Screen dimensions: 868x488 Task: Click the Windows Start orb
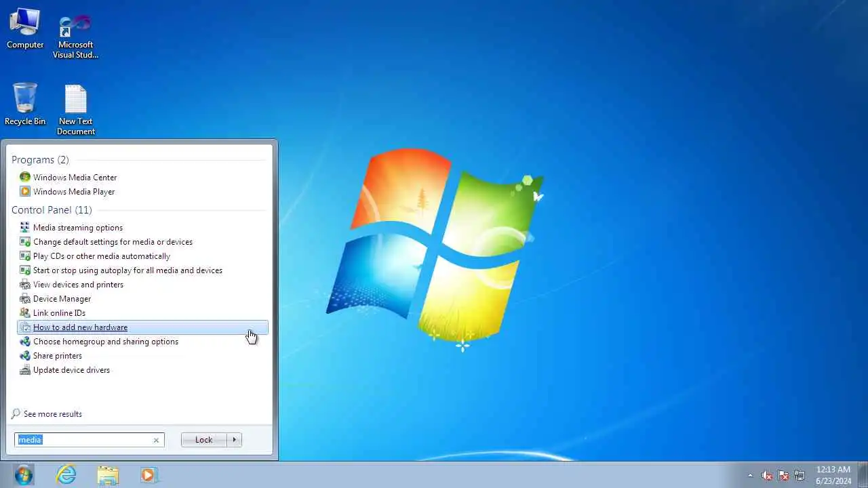tap(24, 475)
